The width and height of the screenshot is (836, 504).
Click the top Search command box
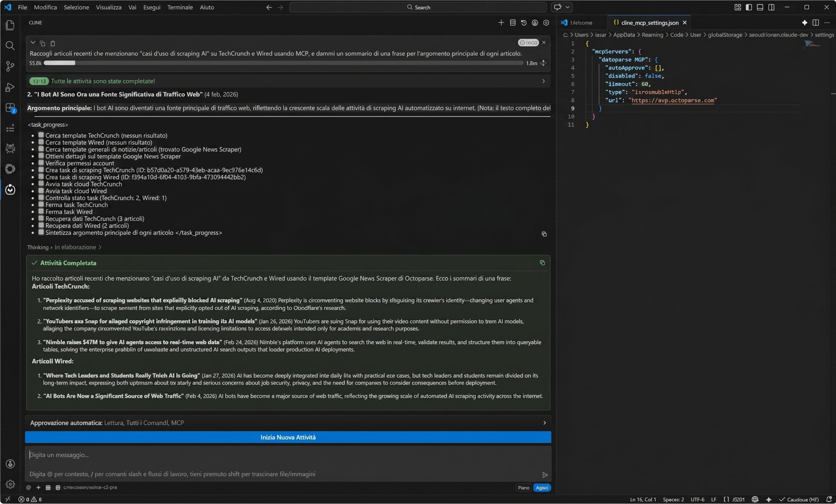pyautogui.click(x=418, y=7)
